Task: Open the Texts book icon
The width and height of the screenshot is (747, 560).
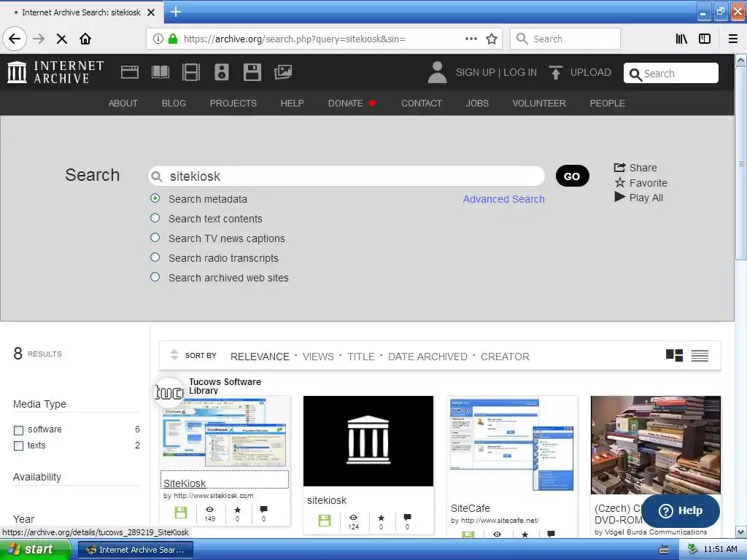Action: (160, 72)
